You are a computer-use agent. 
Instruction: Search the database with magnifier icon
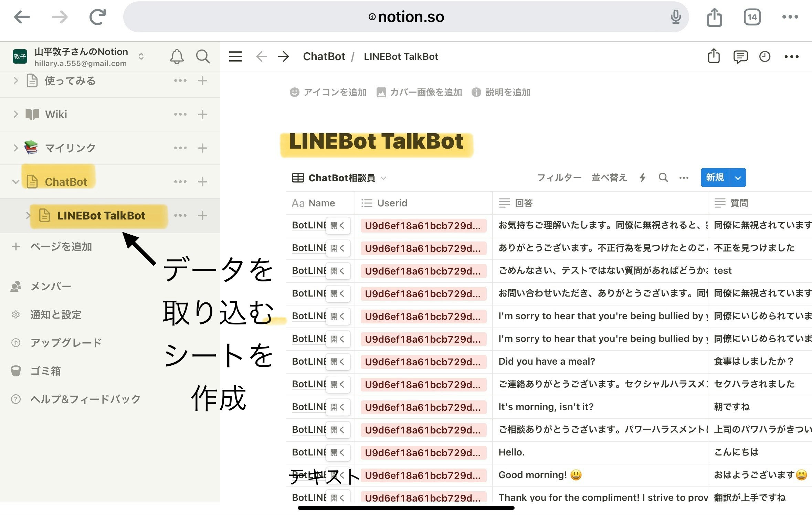tap(663, 178)
